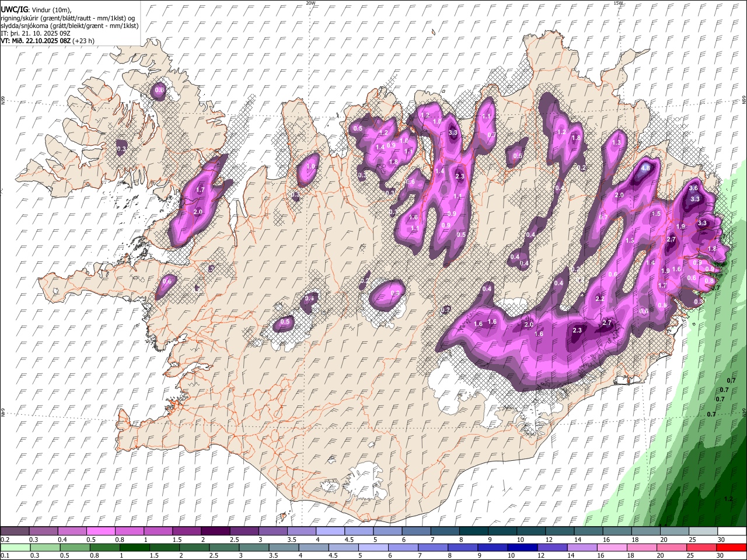The image size is (747, 560).
Task: Click the 'VT: Mið. 22.10.2025 08Z (+23 h)' line
Action: [x=47, y=41]
